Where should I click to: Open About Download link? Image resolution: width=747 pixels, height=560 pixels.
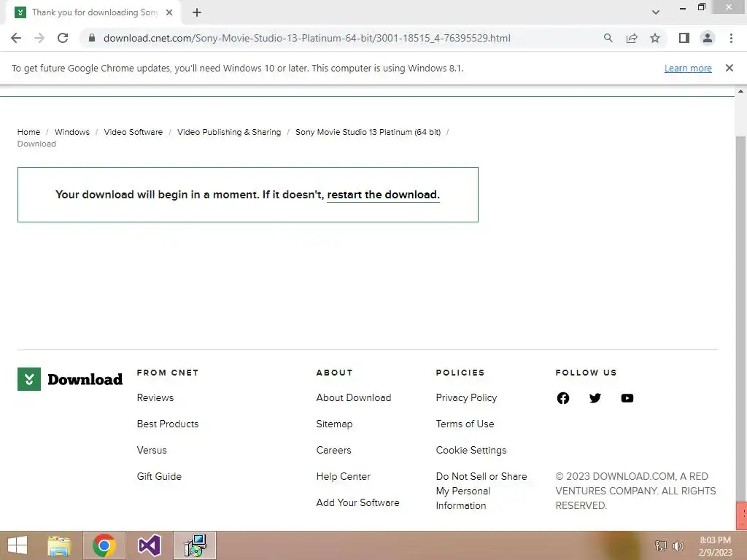[354, 397]
